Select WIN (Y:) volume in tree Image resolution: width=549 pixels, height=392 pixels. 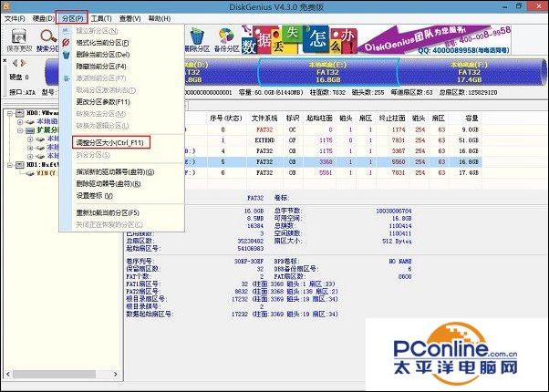[47, 173]
